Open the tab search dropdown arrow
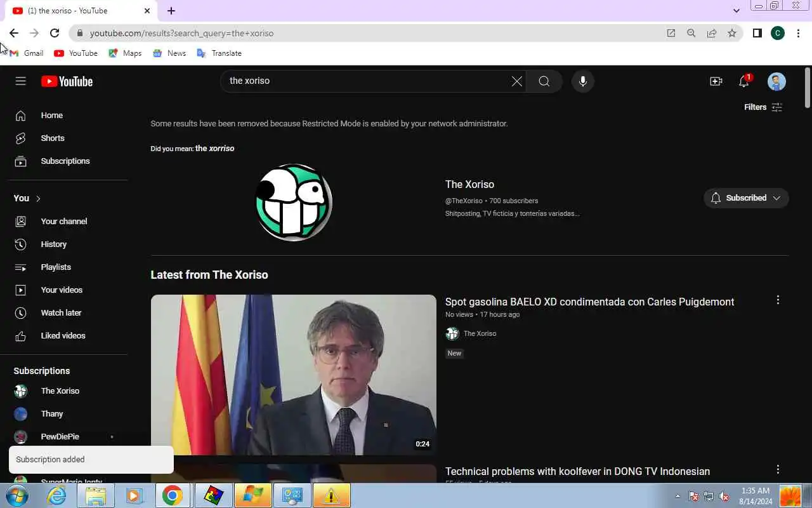Viewport: 812px width, 508px height. (736, 11)
